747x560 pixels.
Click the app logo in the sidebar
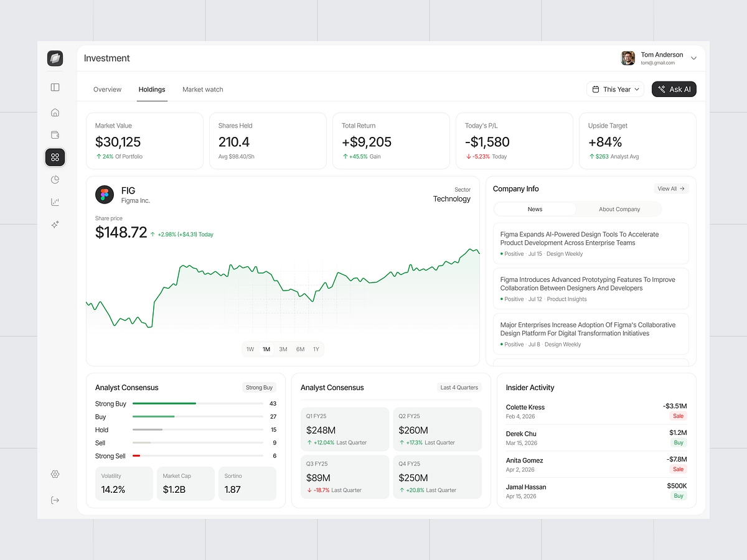click(55, 58)
